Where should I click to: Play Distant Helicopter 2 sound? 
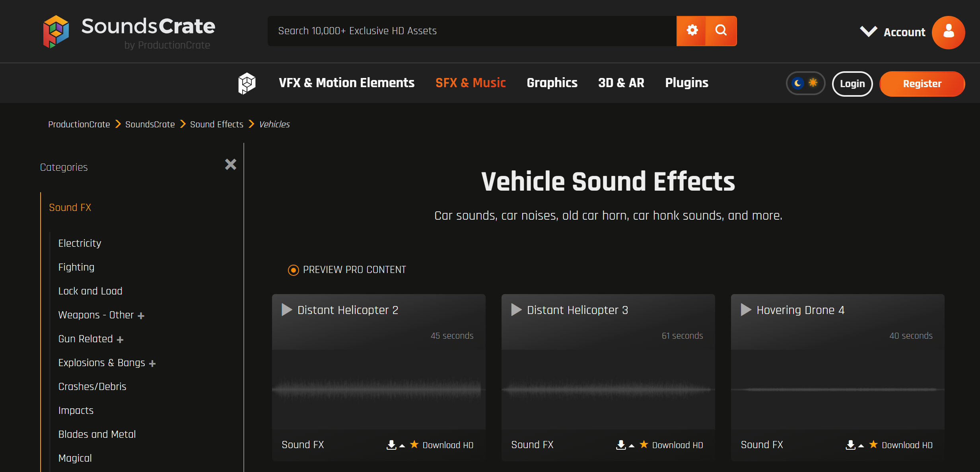[287, 310]
